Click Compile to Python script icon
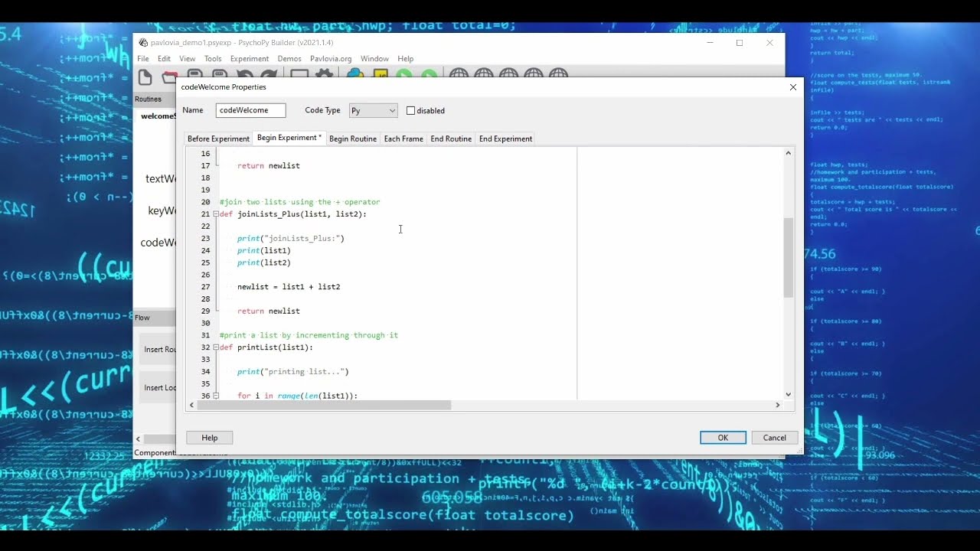 [355, 74]
